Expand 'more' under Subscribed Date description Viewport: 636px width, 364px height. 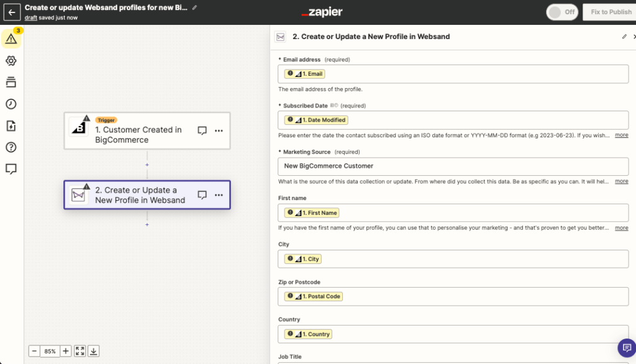(621, 135)
